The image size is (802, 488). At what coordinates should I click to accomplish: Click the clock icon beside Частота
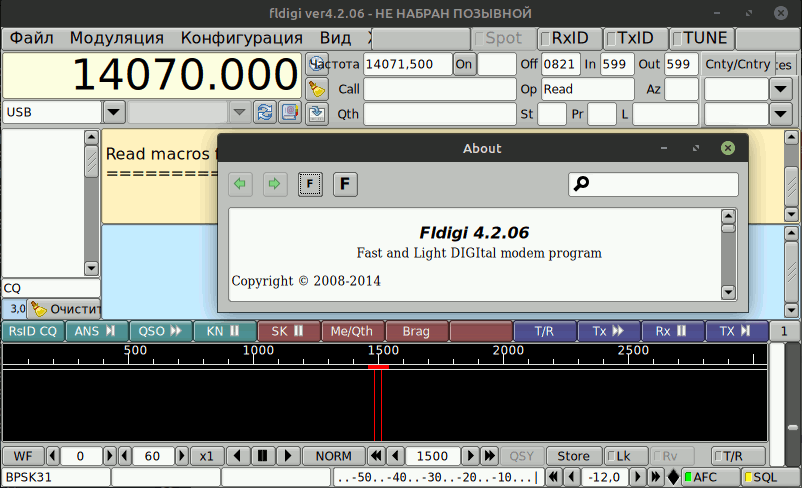click(317, 64)
